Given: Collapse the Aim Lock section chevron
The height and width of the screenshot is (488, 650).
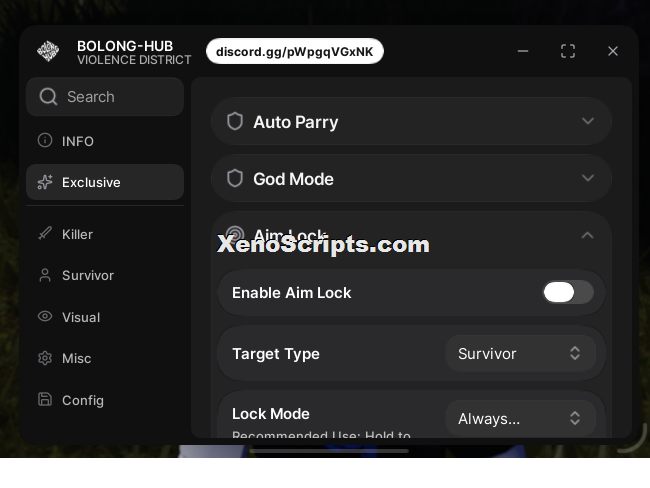Looking at the screenshot, I should click(587, 236).
